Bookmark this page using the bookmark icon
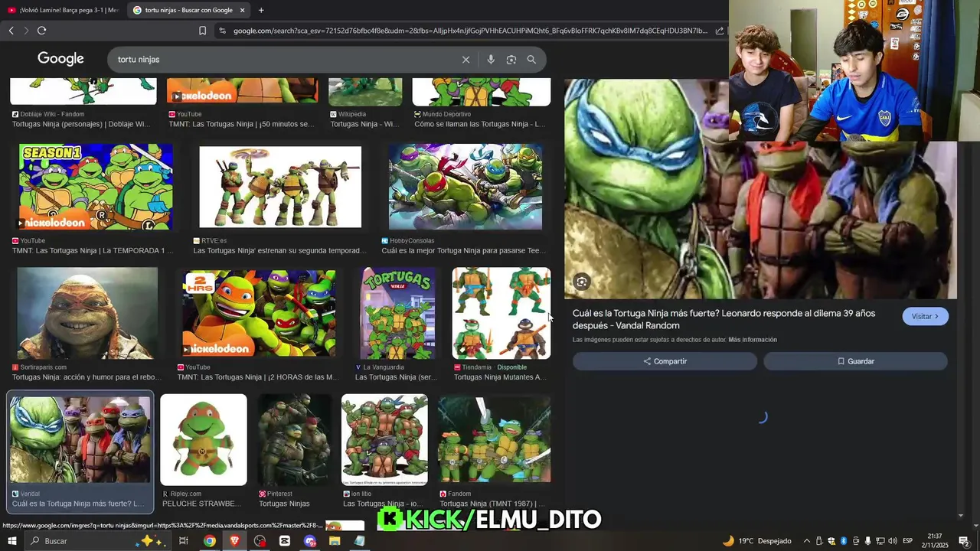This screenshot has height=551, width=980. click(202, 31)
